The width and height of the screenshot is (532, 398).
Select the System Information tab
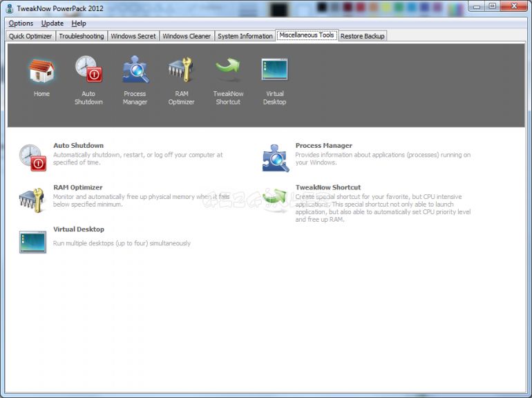245,36
